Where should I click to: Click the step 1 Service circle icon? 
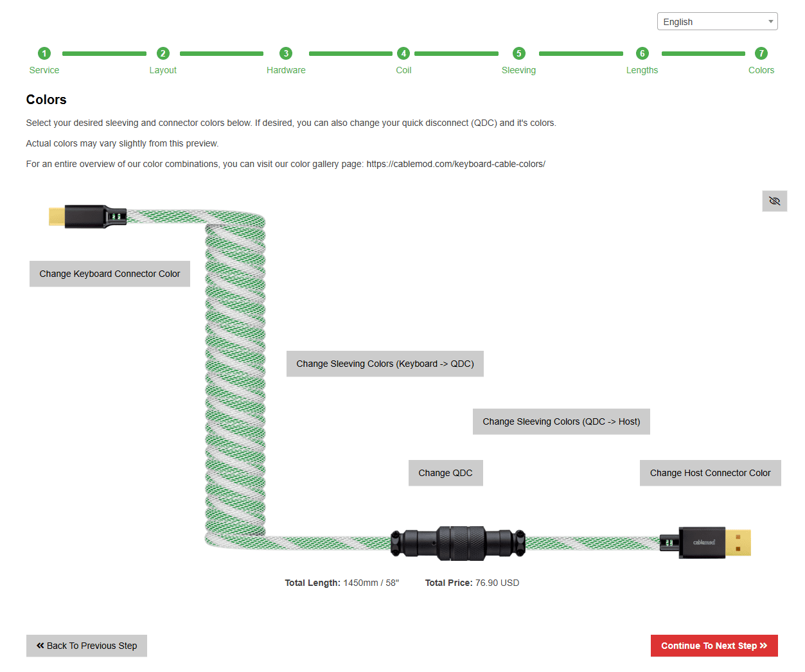tap(44, 53)
